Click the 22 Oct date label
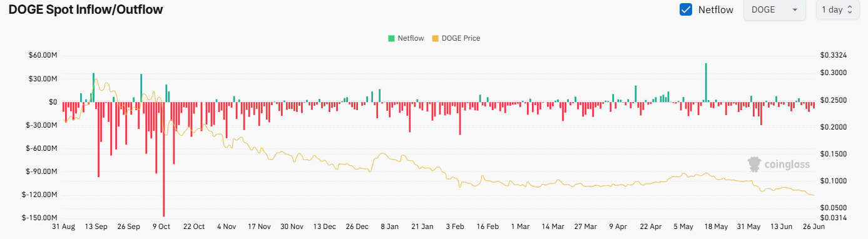The image size is (868, 239). tap(194, 226)
